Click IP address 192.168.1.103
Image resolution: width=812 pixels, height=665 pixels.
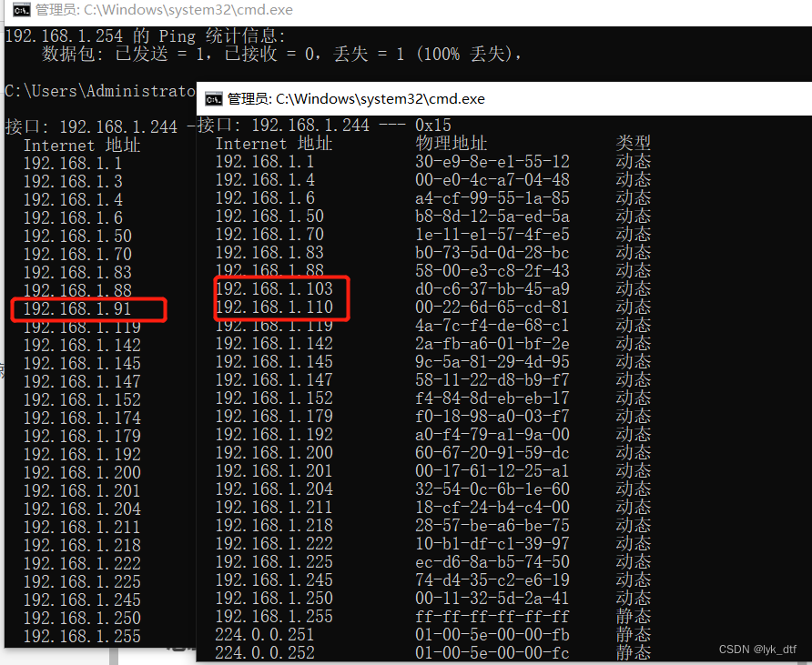[x=274, y=288]
